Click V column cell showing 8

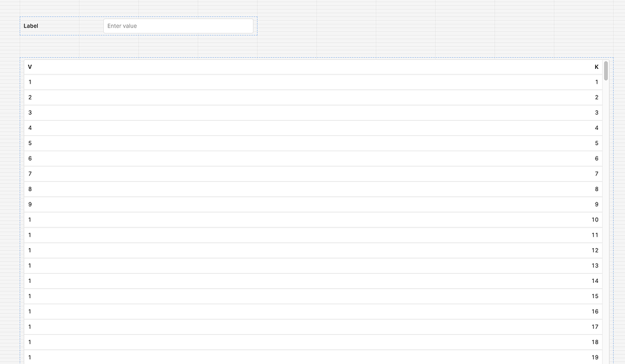pyautogui.click(x=30, y=189)
